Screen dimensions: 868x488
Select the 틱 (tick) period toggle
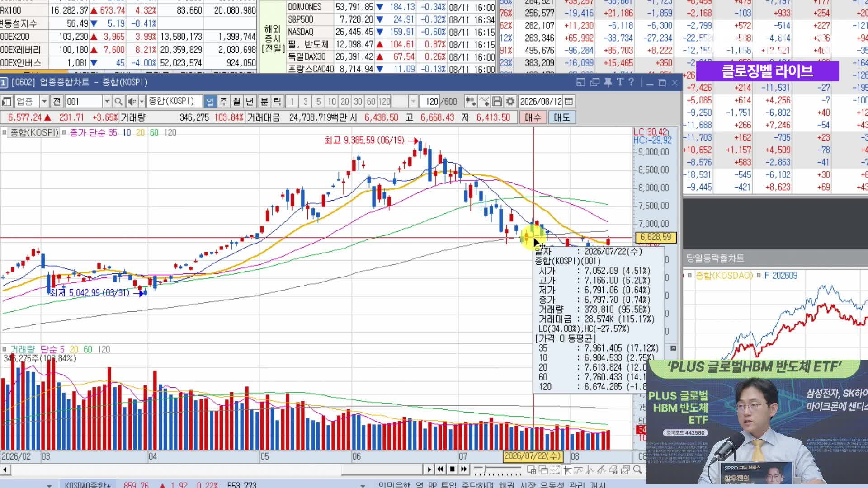click(x=277, y=101)
